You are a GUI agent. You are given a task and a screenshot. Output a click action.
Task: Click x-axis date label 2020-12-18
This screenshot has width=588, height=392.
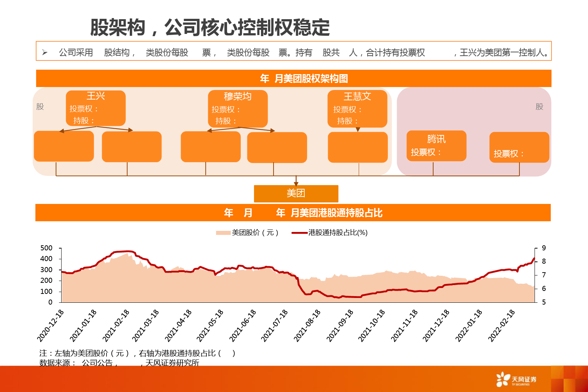click(50, 326)
